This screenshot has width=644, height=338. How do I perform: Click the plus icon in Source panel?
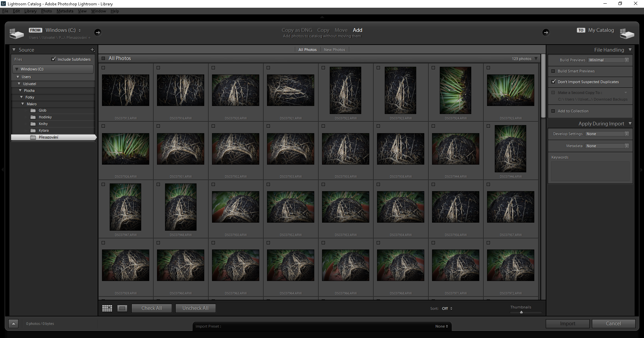(93, 50)
